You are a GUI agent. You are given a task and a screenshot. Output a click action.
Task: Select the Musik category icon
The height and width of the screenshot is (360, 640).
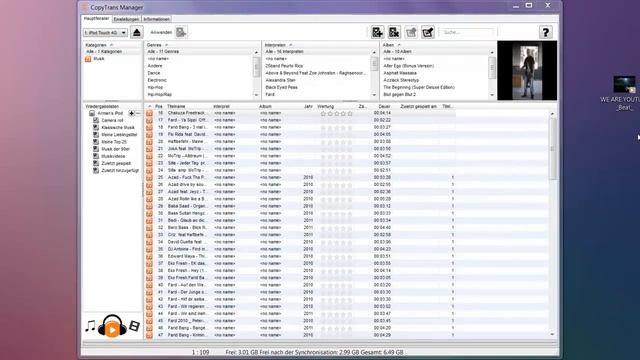(88, 59)
